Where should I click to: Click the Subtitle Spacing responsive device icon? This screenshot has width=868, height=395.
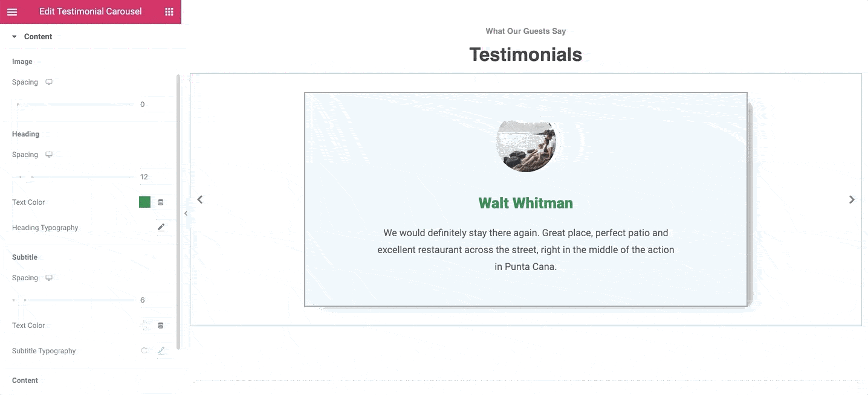coord(49,278)
